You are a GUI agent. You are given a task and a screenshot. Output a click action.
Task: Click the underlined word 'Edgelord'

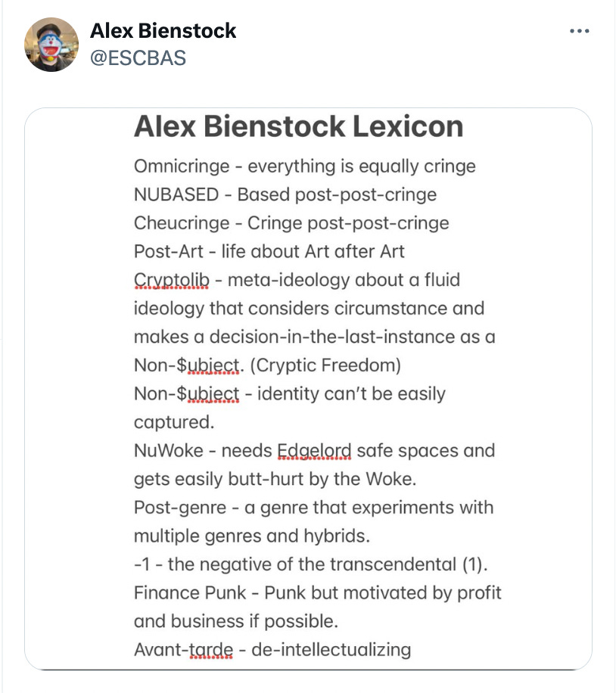[314, 451]
